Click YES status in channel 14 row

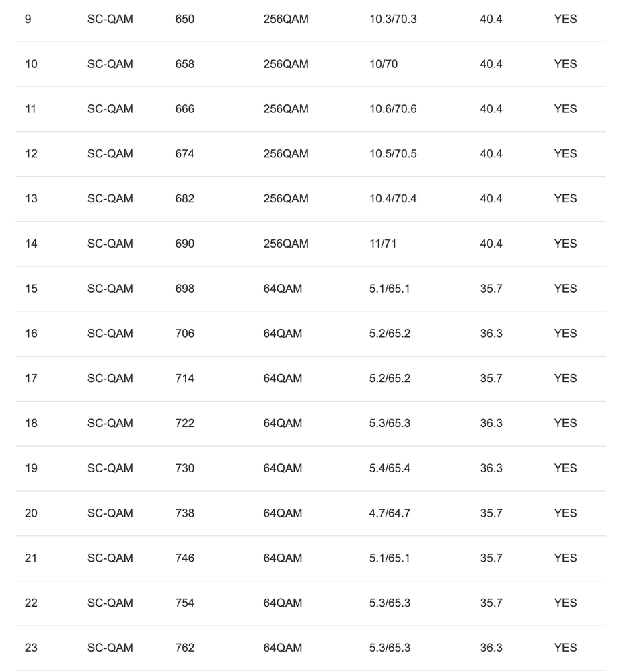tap(565, 244)
